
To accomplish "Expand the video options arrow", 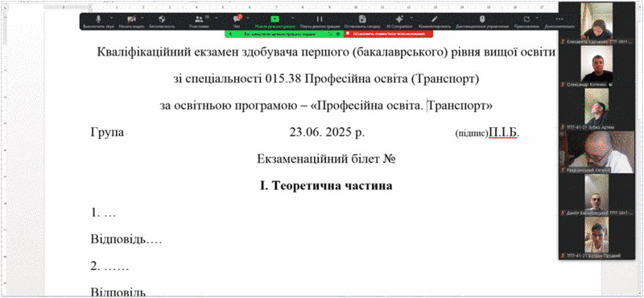I will (142, 18).
